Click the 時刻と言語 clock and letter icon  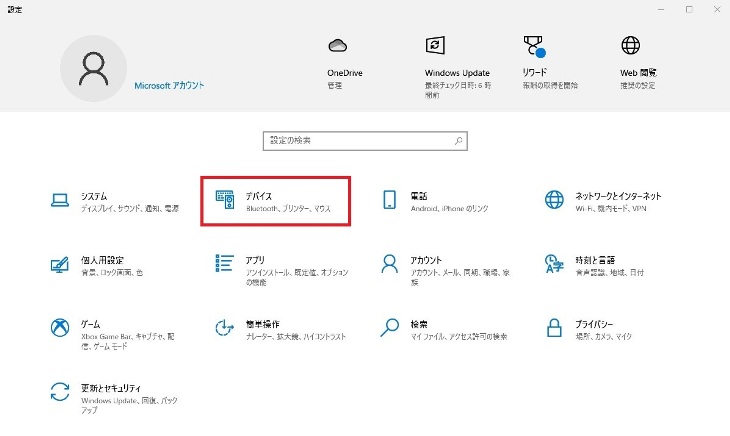(x=554, y=263)
